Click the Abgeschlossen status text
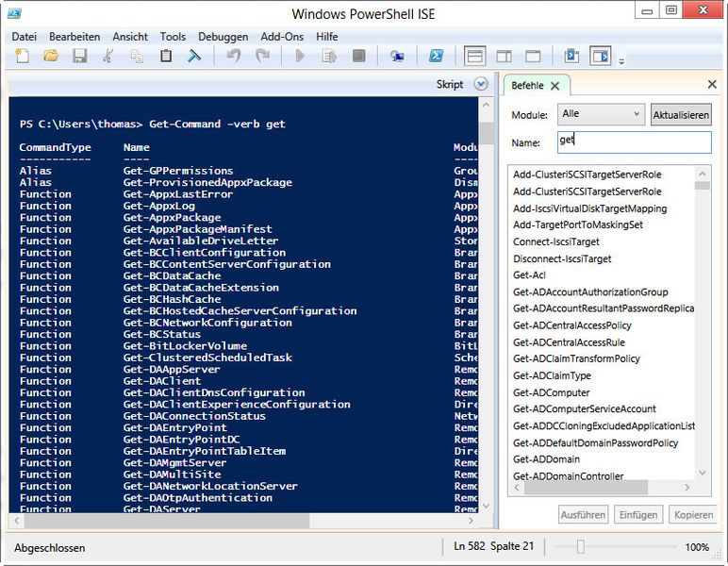 [49, 548]
